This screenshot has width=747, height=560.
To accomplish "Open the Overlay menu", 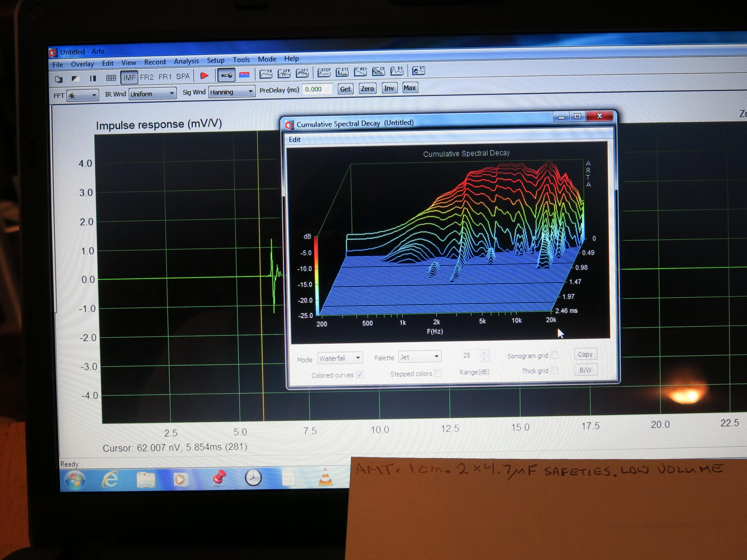I will pyautogui.click(x=82, y=64).
